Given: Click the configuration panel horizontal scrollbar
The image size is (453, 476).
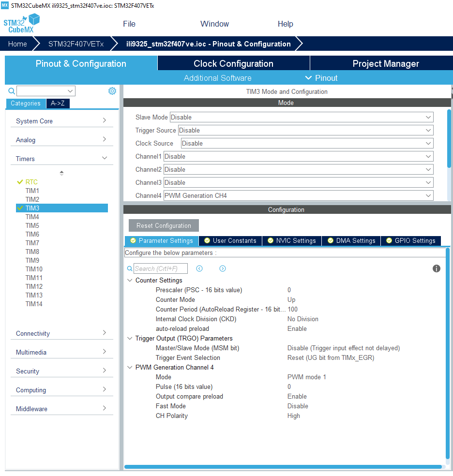Looking at the screenshot, I should [x=283, y=467].
